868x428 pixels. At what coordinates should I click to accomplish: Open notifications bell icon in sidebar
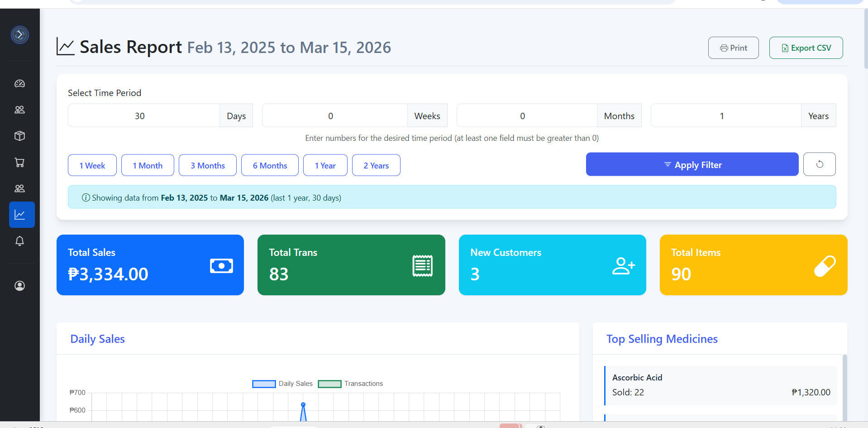tap(19, 241)
